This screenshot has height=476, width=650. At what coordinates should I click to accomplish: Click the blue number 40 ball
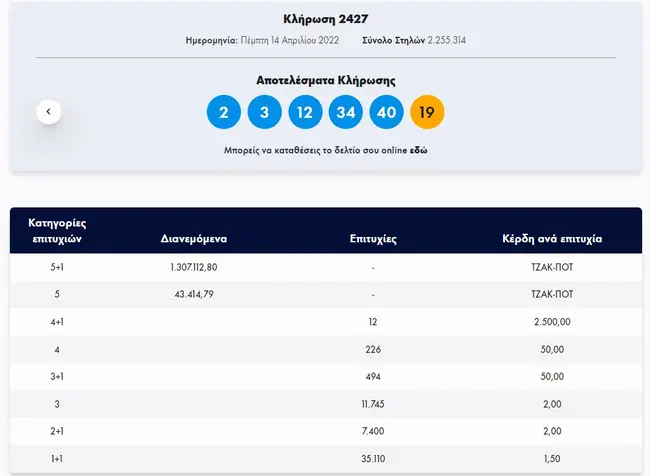click(x=387, y=111)
